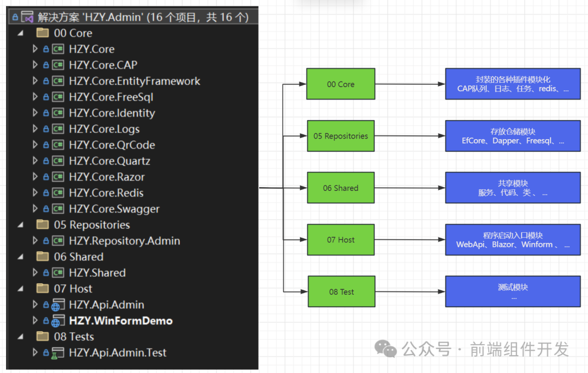Expand the HZY.Core.FreeSql project
This screenshot has height=373, width=588.
point(35,97)
